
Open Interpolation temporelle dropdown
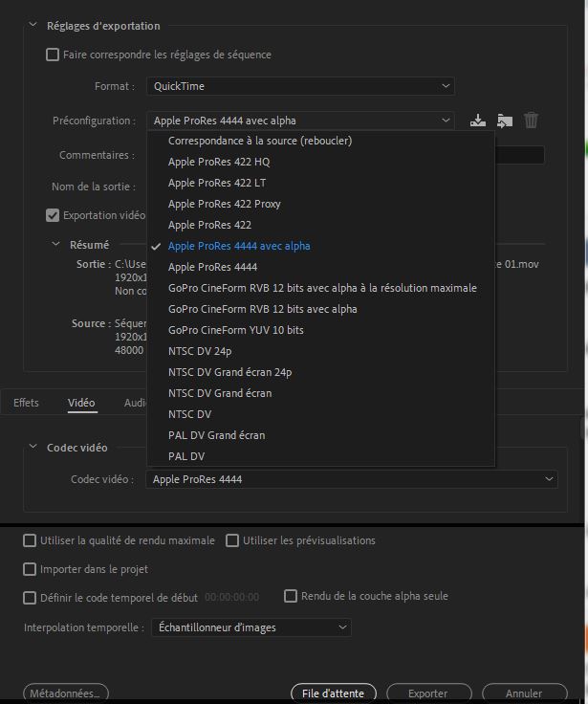click(251, 627)
